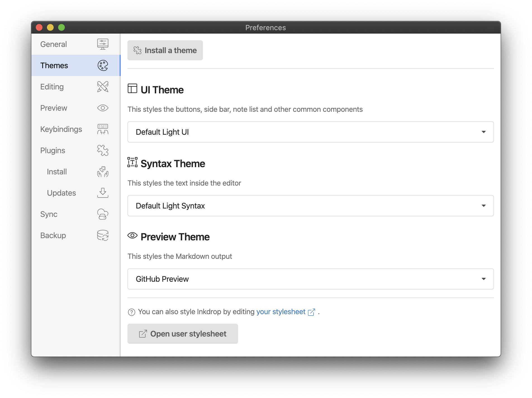Click the plugin Install hands icon
This screenshot has width=532, height=398.
point(103,172)
